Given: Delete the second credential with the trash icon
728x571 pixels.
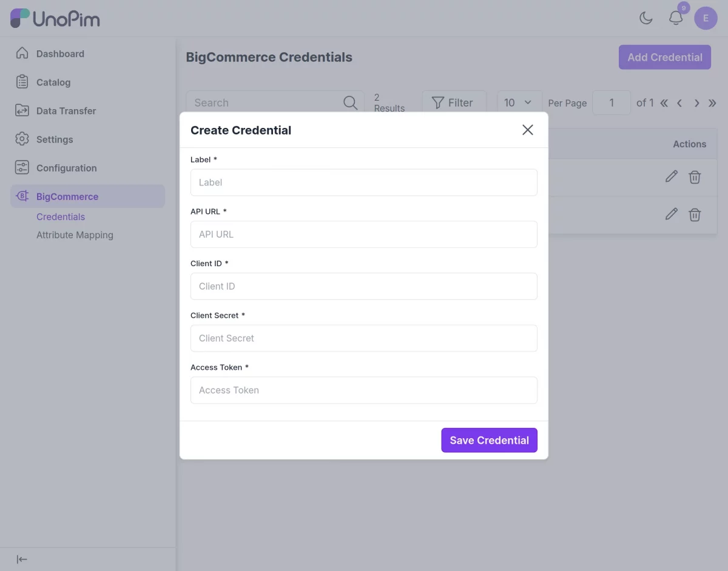Looking at the screenshot, I should click(695, 215).
